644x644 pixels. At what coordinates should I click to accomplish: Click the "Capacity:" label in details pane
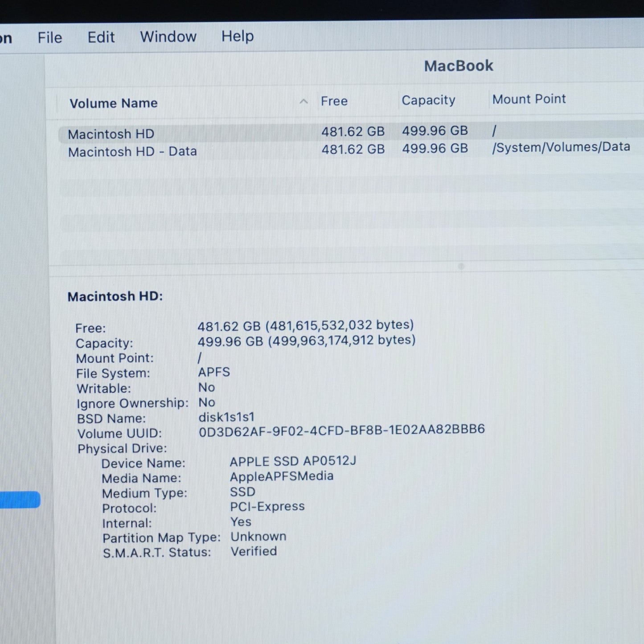point(104,343)
